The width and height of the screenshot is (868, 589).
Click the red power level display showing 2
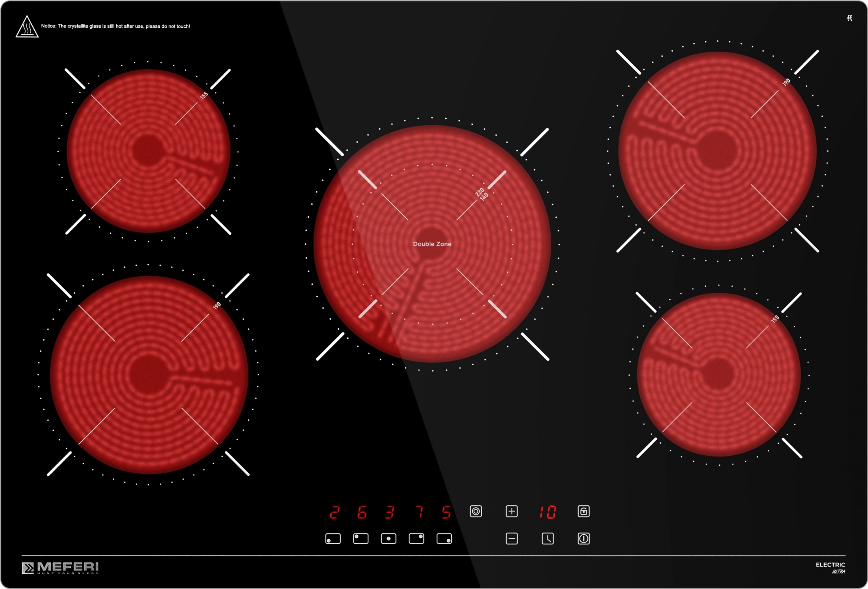click(334, 512)
